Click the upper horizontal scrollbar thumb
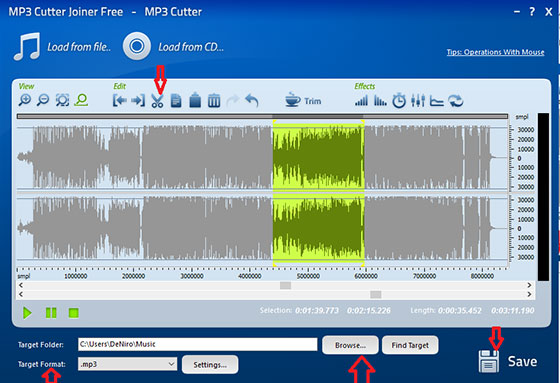 285,285
